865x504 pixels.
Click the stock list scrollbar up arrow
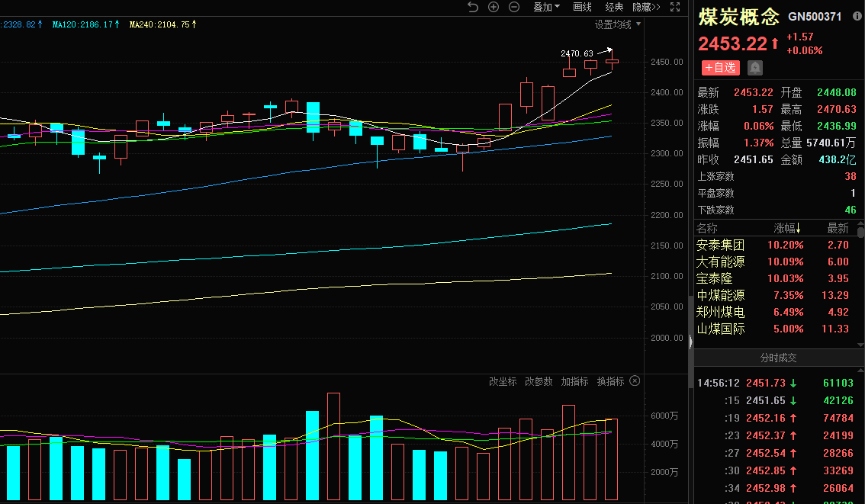coord(860,223)
